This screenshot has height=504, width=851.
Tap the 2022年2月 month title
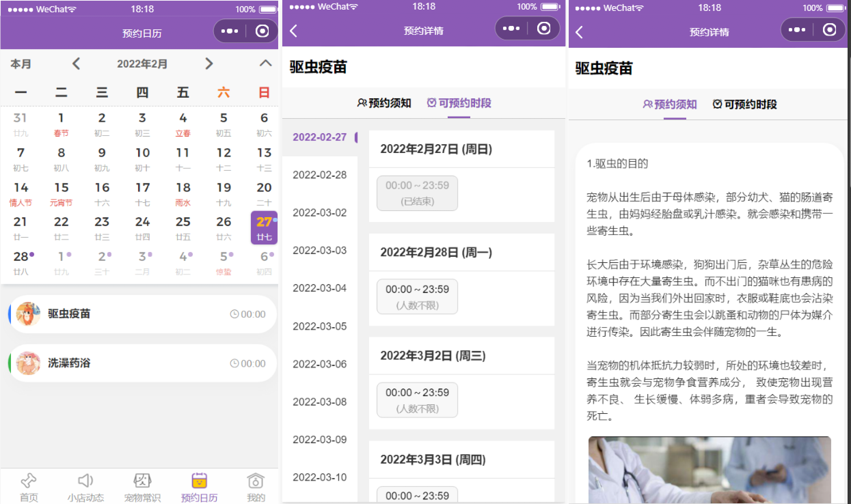142,64
